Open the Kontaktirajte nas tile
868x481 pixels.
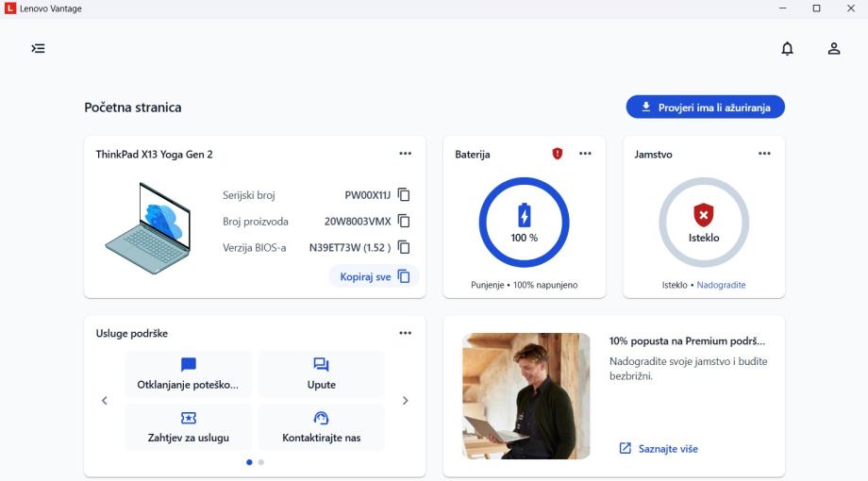[321, 426]
